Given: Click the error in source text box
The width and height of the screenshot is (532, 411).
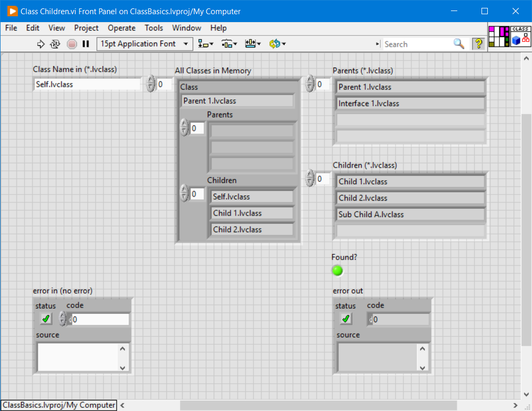Looking at the screenshot, I should coord(77,357).
